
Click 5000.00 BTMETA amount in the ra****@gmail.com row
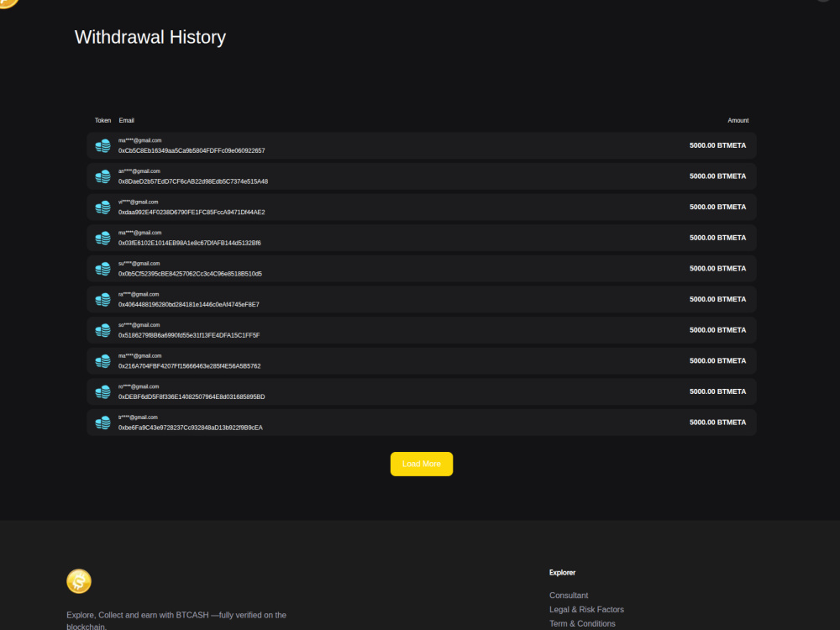point(718,300)
